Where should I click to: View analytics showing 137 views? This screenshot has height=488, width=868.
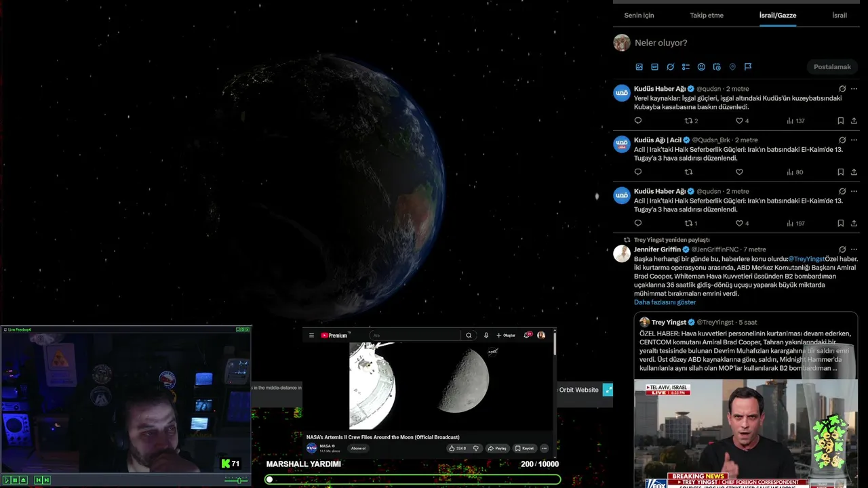pos(795,121)
